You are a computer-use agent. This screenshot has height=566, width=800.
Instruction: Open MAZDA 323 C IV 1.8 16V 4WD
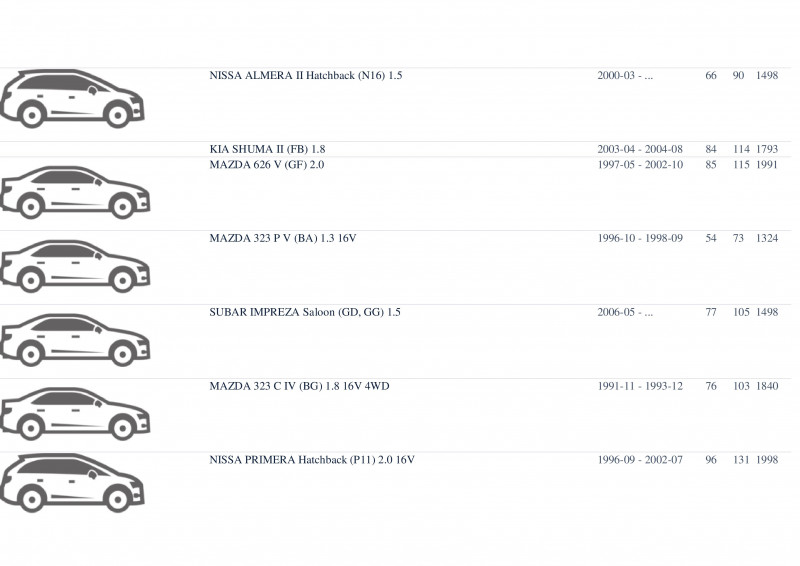click(x=299, y=386)
